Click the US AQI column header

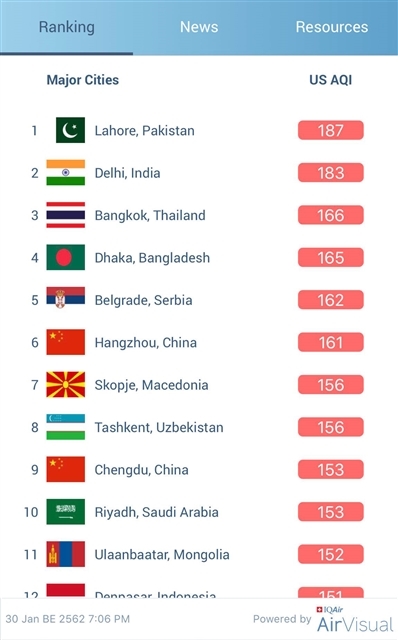click(x=331, y=80)
